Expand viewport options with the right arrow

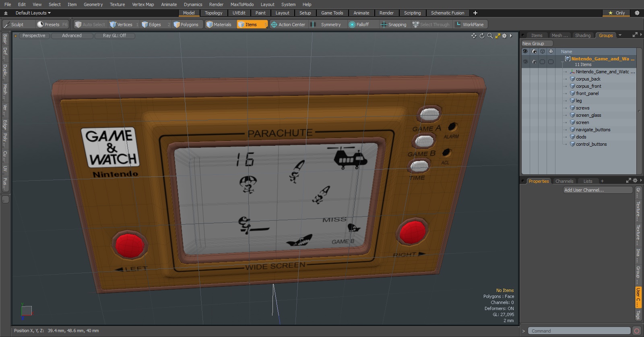point(511,36)
